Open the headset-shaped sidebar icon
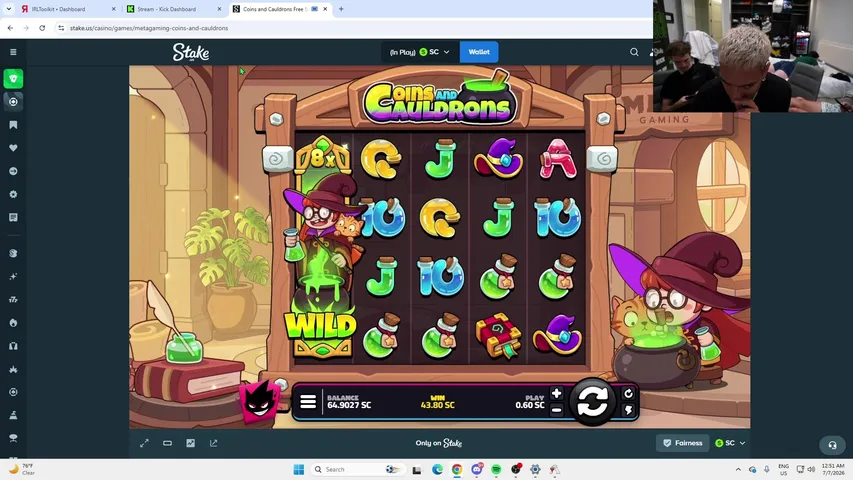The height and width of the screenshot is (480, 853). (x=14, y=346)
